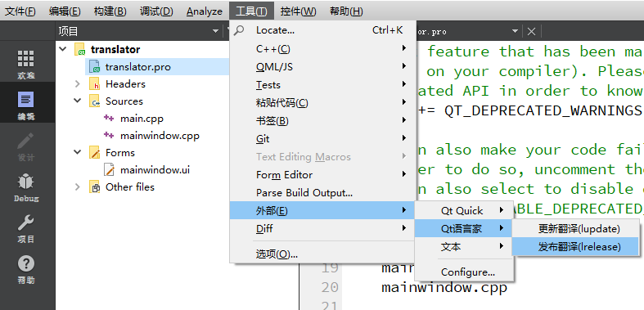Click the mainwindow.cpp line in editor
The width and height of the screenshot is (644, 310).
coord(444,287)
